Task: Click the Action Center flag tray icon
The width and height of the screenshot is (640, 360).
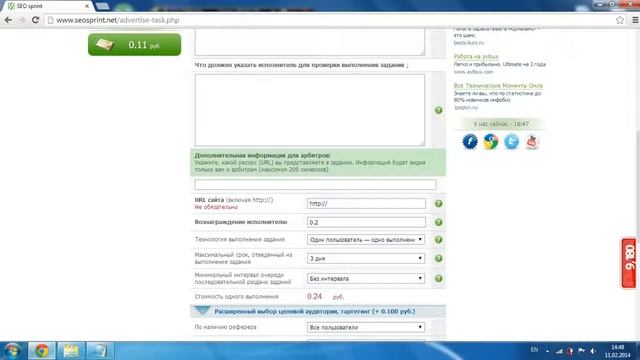Action: pos(582,351)
